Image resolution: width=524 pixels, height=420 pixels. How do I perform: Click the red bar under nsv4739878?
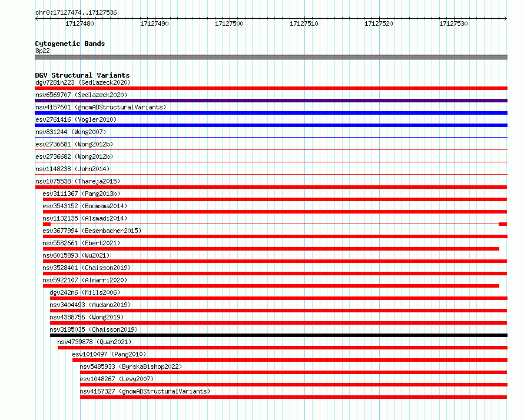pyautogui.click(x=283, y=348)
